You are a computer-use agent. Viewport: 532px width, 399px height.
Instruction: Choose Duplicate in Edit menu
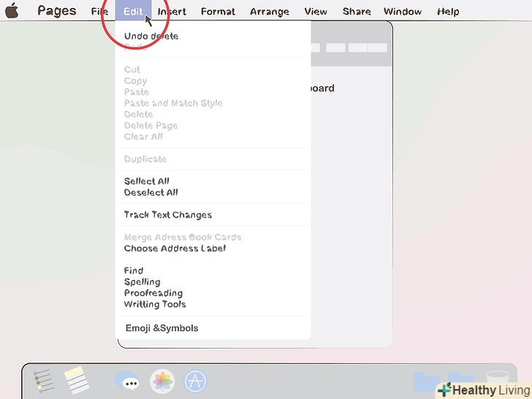(145, 159)
